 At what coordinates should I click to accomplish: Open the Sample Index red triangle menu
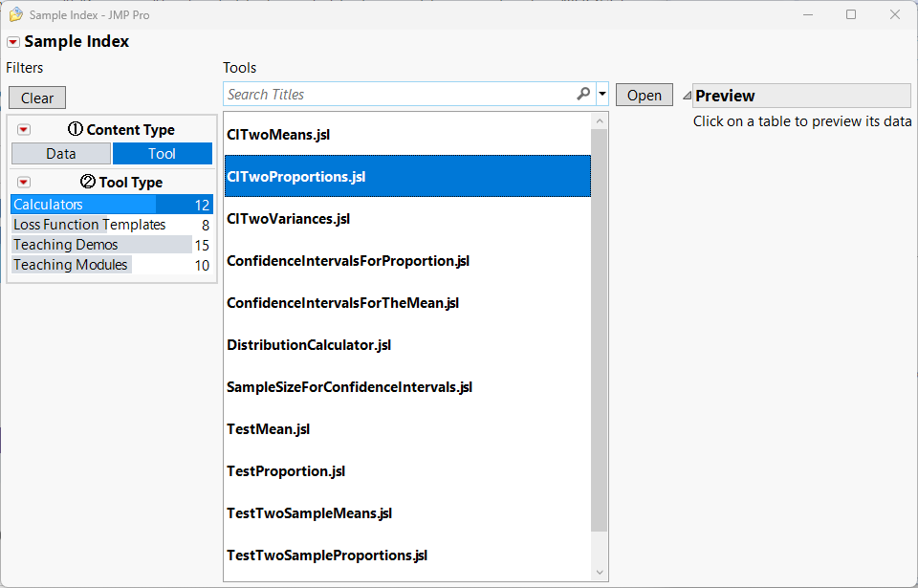pyautogui.click(x=12, y=42)
